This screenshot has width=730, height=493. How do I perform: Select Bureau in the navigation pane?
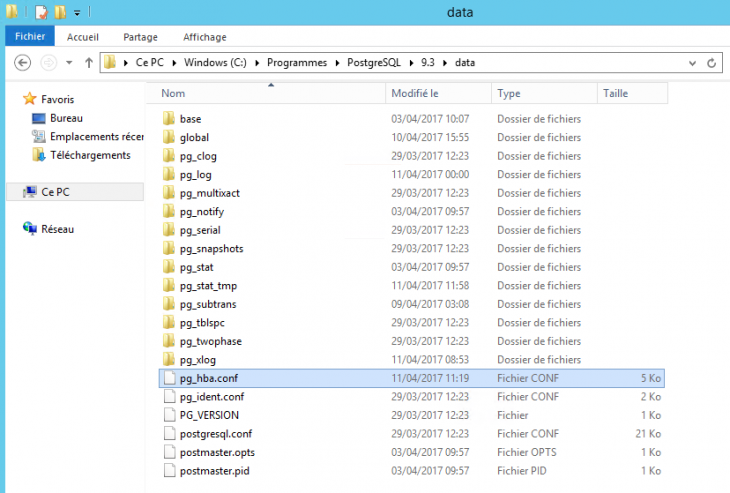66,118
